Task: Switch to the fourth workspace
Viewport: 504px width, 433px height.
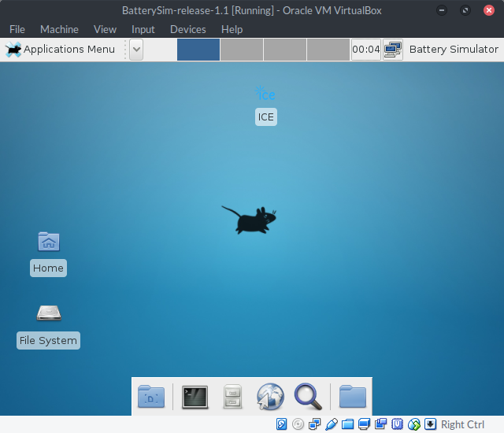Action: click(328, 50)
